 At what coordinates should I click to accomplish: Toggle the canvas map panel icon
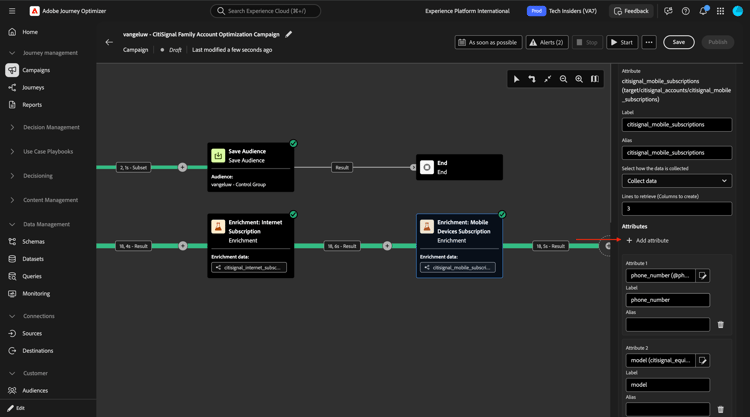click(595, 79)
